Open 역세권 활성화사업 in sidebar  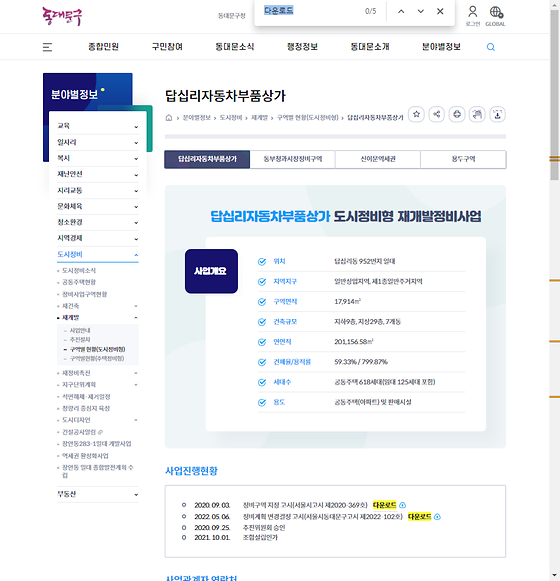pyautogui.click(x=85, y=456)
